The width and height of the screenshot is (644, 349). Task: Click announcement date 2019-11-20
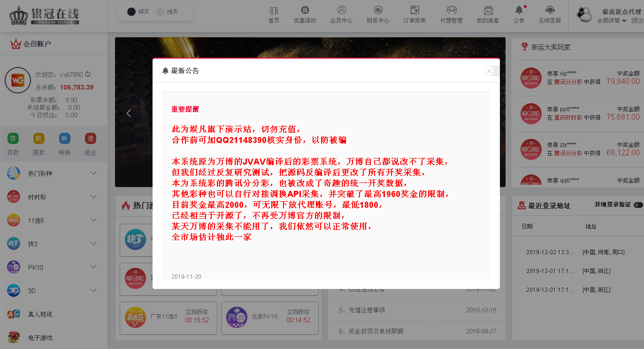[186, 277]
